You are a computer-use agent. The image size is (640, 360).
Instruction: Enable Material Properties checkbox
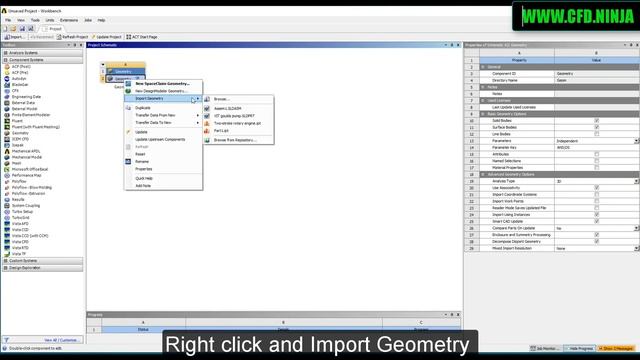click(x=596, y=168)
